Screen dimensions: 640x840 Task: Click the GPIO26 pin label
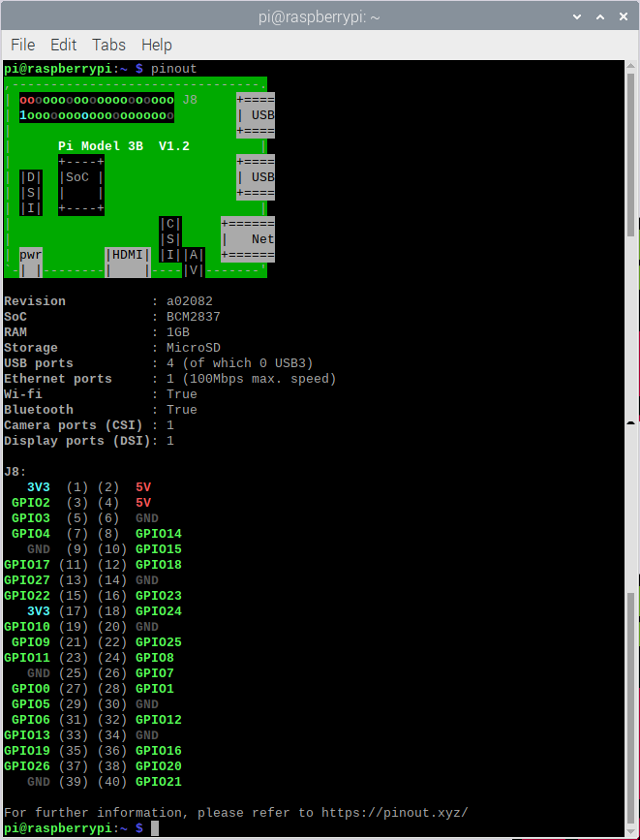click(x=27, y=766)
